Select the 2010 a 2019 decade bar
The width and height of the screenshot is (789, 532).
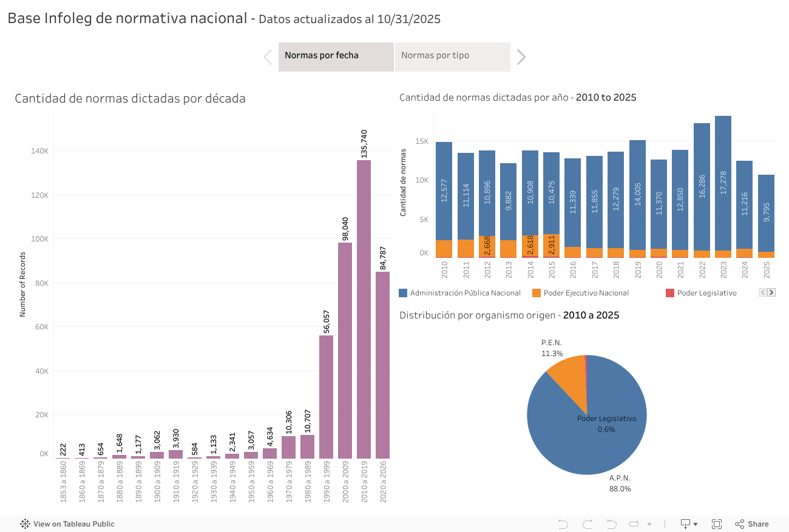pyautogui.click(x=364, y=309)
